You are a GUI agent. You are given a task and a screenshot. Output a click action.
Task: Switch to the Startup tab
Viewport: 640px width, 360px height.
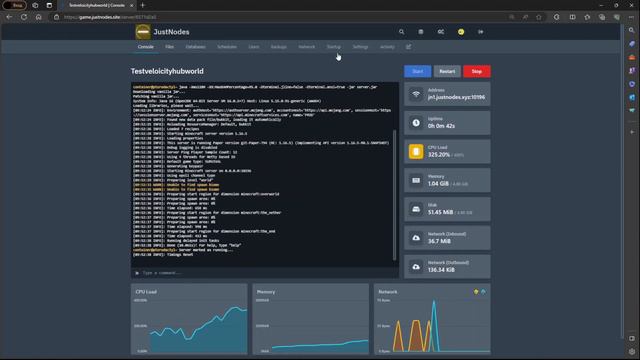click(333, 47)
